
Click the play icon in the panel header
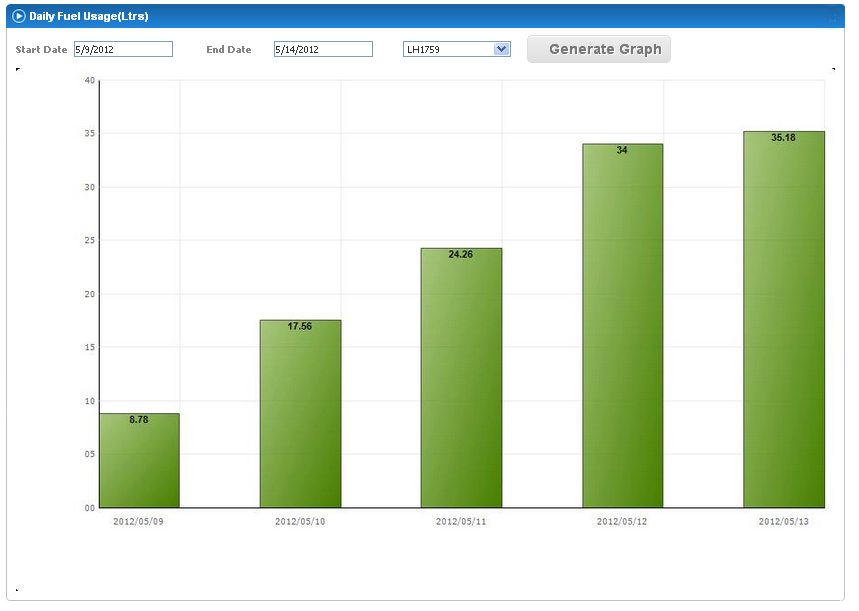tap(18, 16)
